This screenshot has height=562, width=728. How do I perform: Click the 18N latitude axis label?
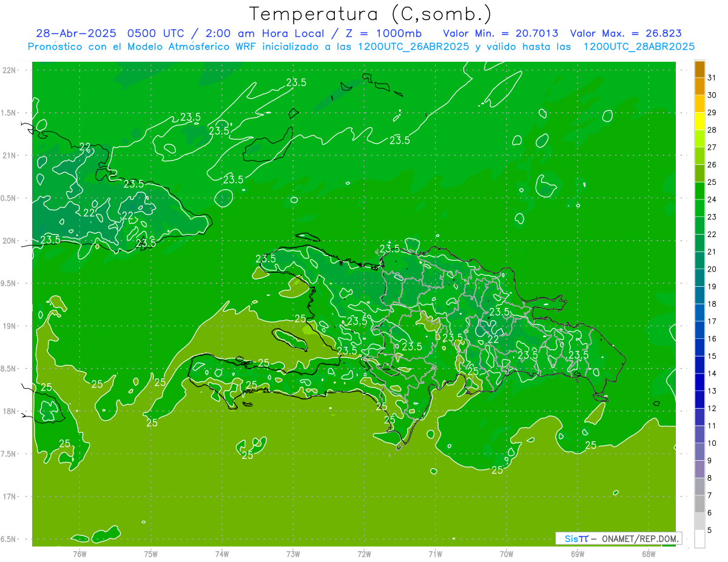tap(8, 411)
